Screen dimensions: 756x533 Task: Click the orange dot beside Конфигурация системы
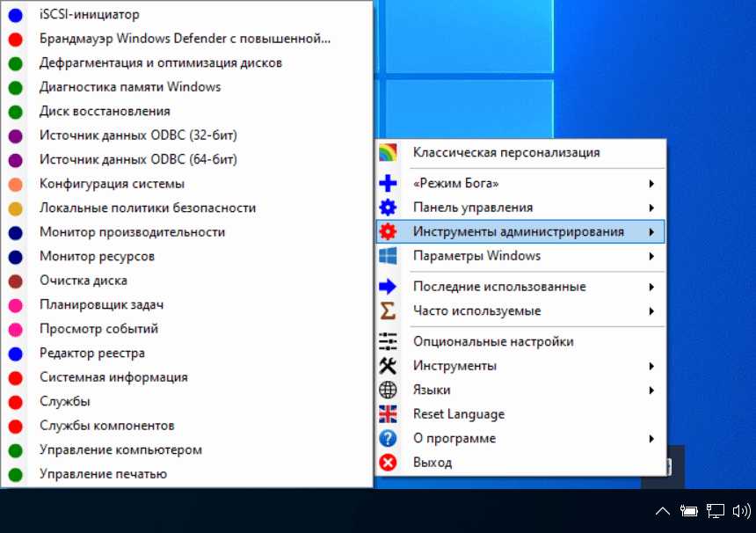point(16,184)
